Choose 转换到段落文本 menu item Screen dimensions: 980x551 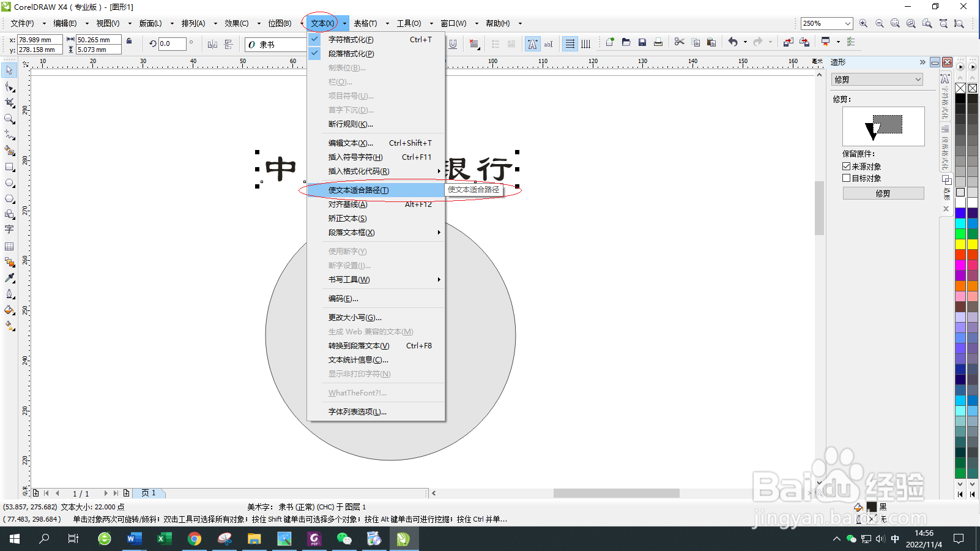(376, 346)
